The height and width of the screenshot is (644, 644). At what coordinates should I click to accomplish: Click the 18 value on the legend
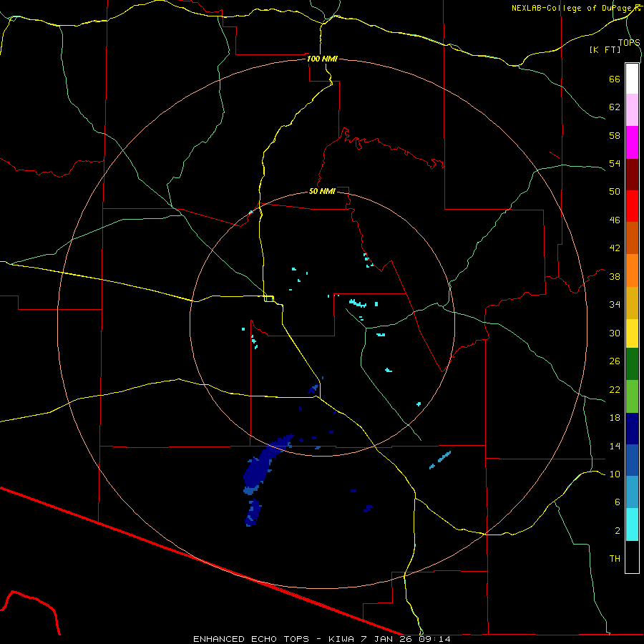(x=615, y=418)
